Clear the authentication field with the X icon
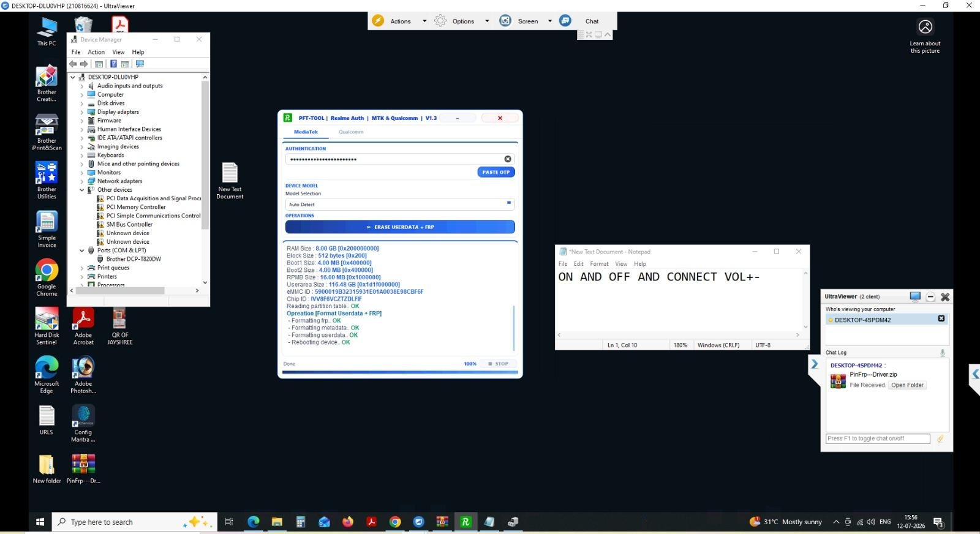This screenshot has height=534, width=980. point(508,159)
